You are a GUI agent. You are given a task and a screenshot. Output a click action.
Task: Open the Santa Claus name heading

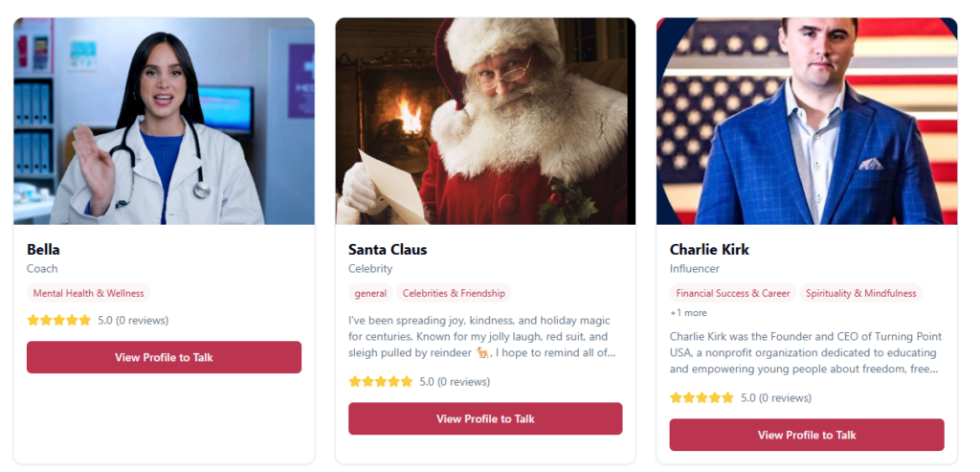(388, 249)
